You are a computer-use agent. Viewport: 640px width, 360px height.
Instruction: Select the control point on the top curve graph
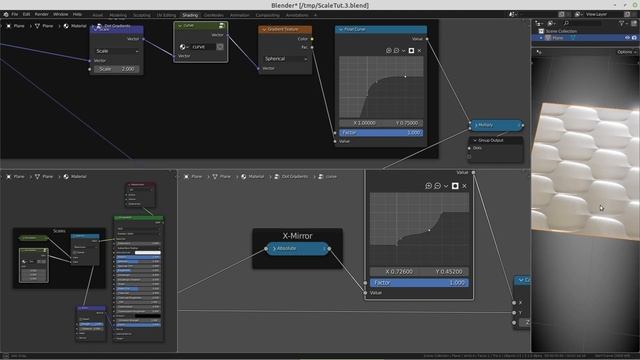(405, 76)
